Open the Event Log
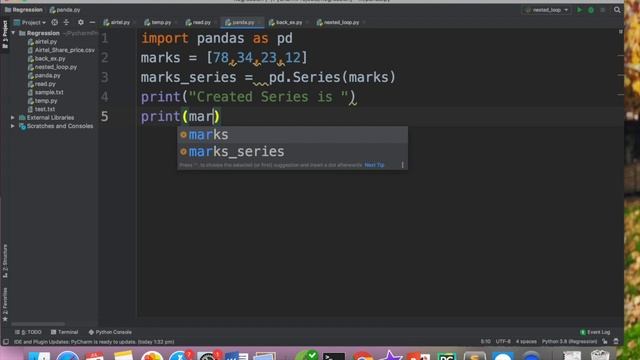640x360 pixels. point(595,332)
